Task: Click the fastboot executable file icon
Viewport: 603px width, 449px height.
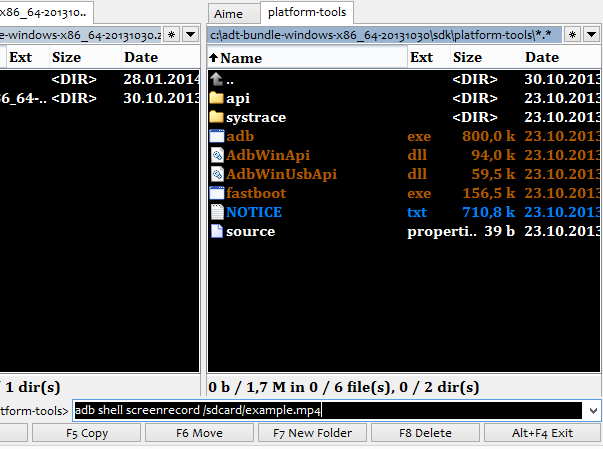Action: (217, 193)
